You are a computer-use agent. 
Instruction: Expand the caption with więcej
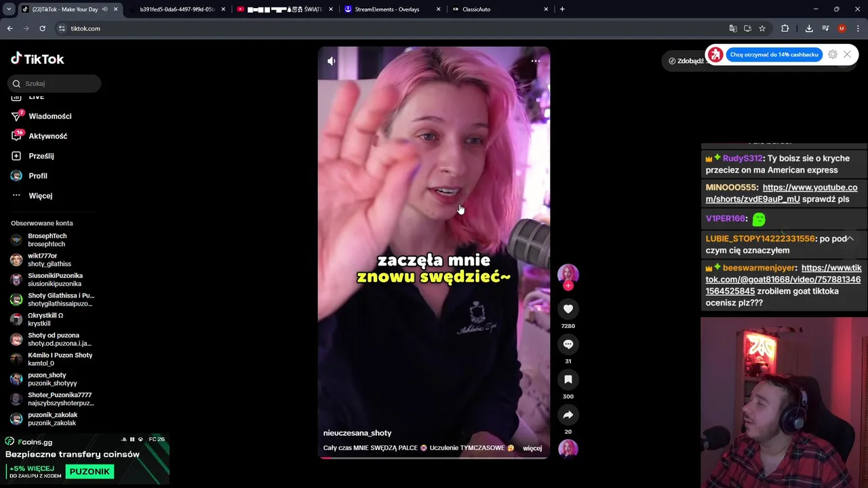532,448
